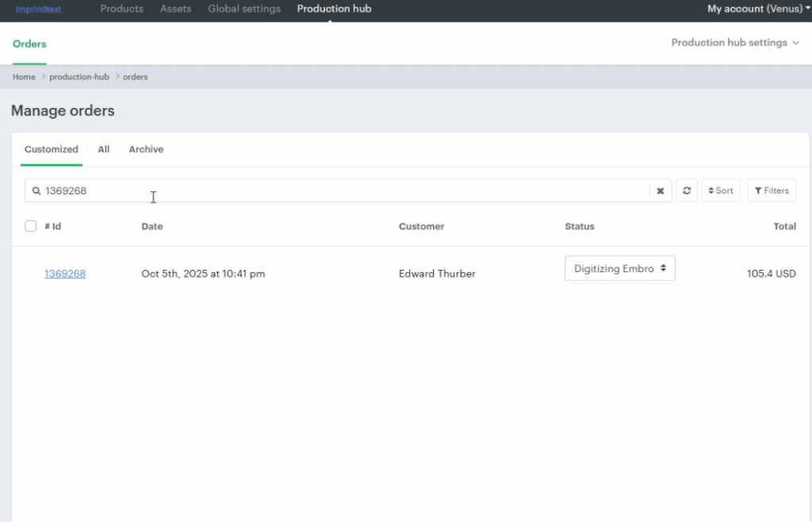Open Global settings menu

pyautogui.click(x=243, y=9)
